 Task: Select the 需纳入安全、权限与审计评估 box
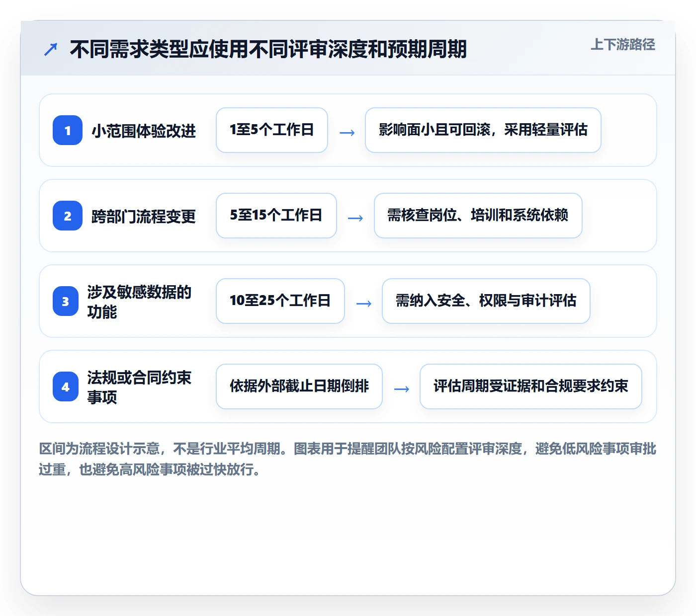pyautogui.click(x=486, y=301)
